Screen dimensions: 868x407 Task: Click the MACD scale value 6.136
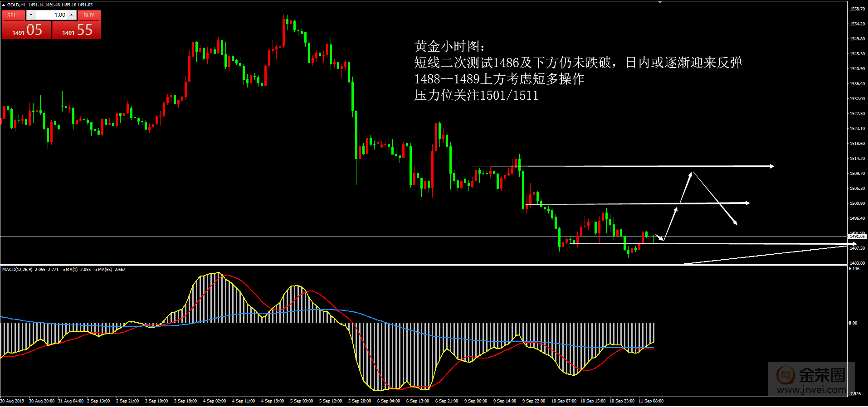coord(854,269)
